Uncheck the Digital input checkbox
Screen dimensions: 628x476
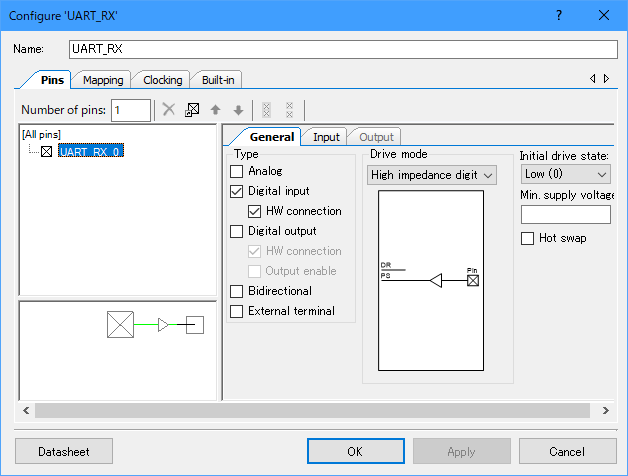pyautogui.click(x=237, y=191)
